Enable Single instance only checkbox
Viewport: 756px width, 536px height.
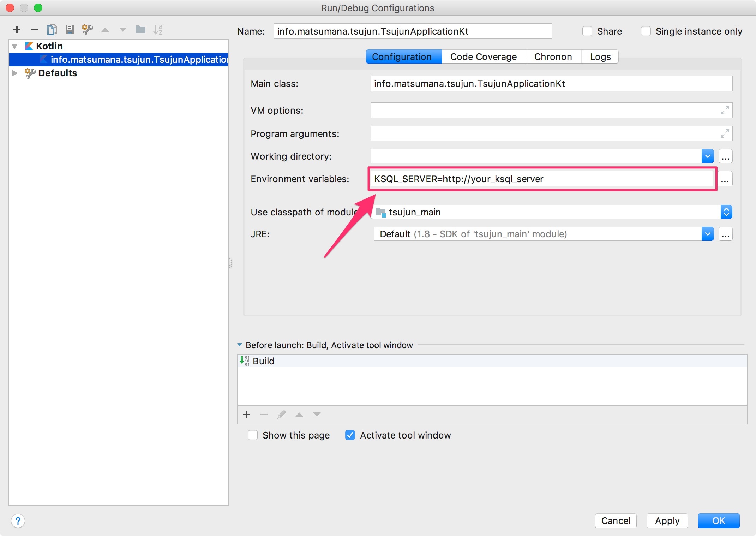[x=646, y=31]
